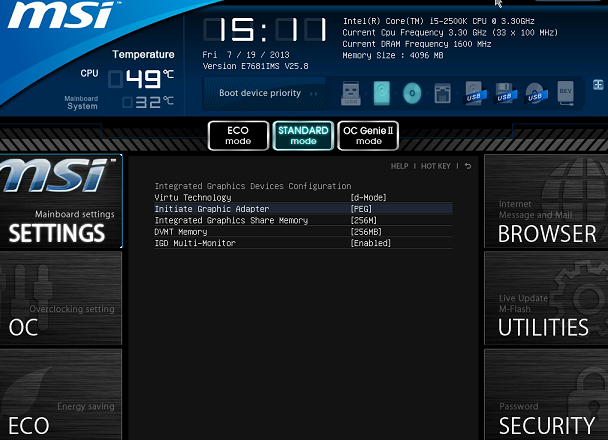
Task: Click the back arrow icon next to HOT KEY
Action: (467, 166)
